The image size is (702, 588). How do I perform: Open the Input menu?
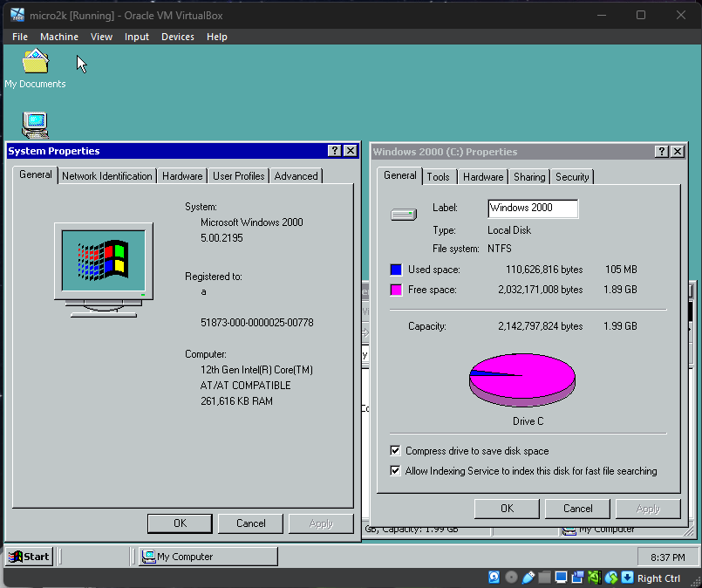(137, 37)
